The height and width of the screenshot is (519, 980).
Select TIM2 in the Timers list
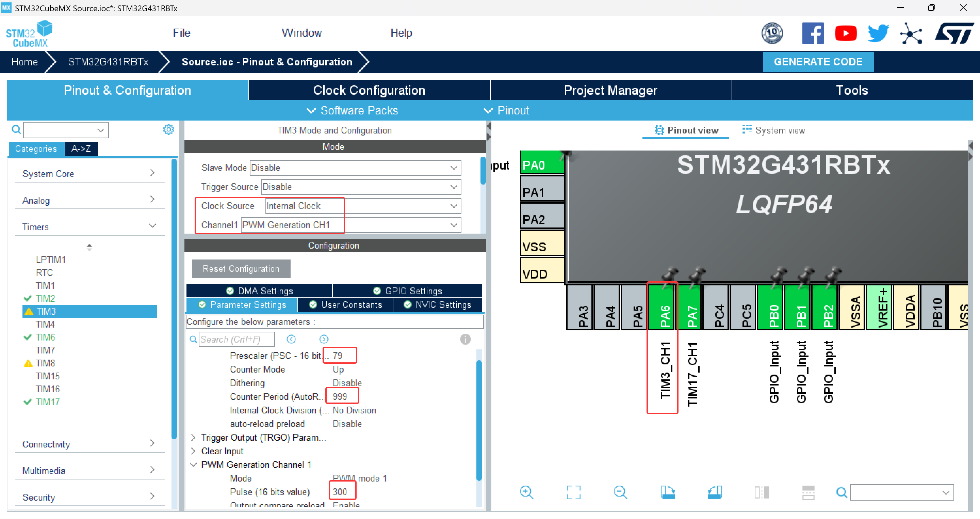coord(45,299)
